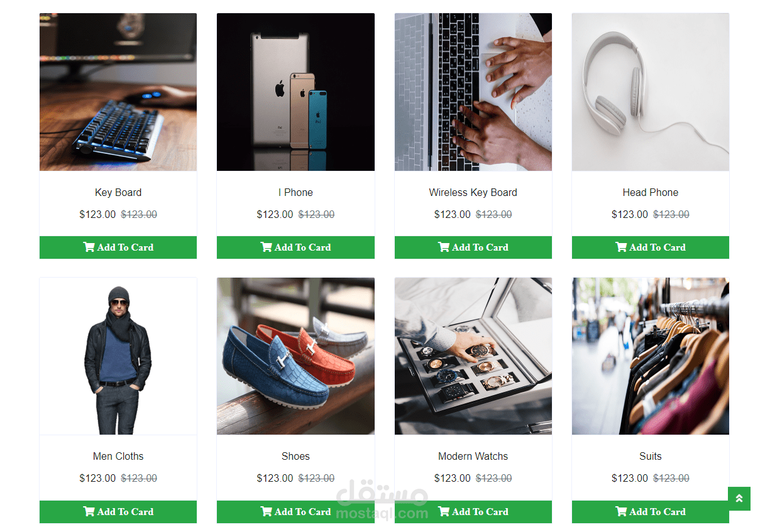Screen dimensions: 765x532
Task: Click cart icon under I Phone product
Action: [267, 247]
